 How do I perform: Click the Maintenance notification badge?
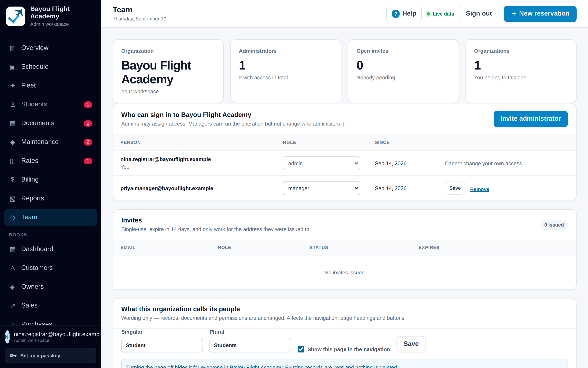pos(88,142)
